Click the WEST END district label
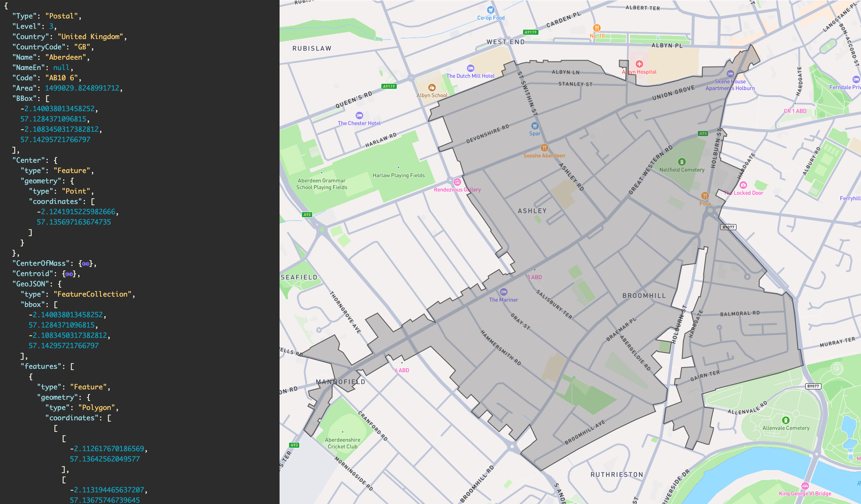861x504 pixels. coord(505,42)
